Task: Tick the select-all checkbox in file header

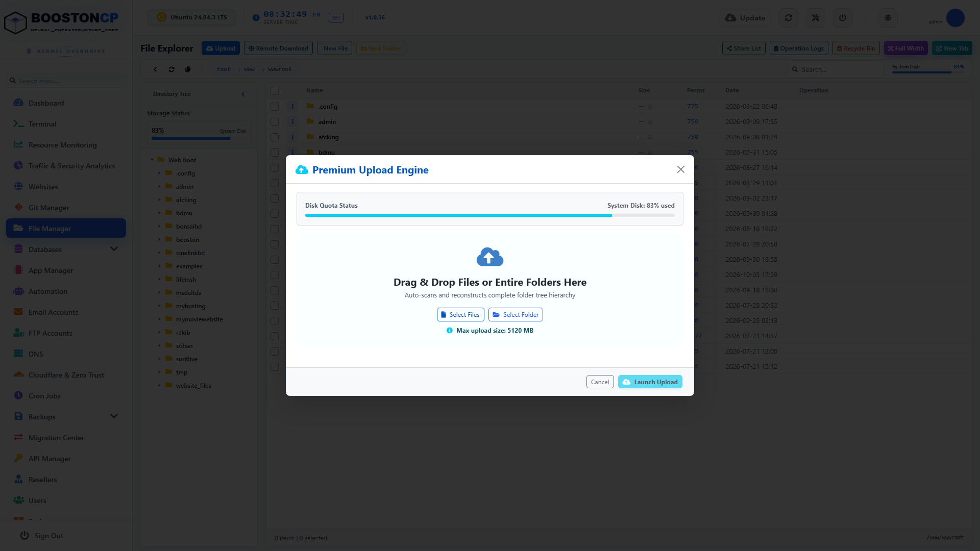Action: point(275,91)
